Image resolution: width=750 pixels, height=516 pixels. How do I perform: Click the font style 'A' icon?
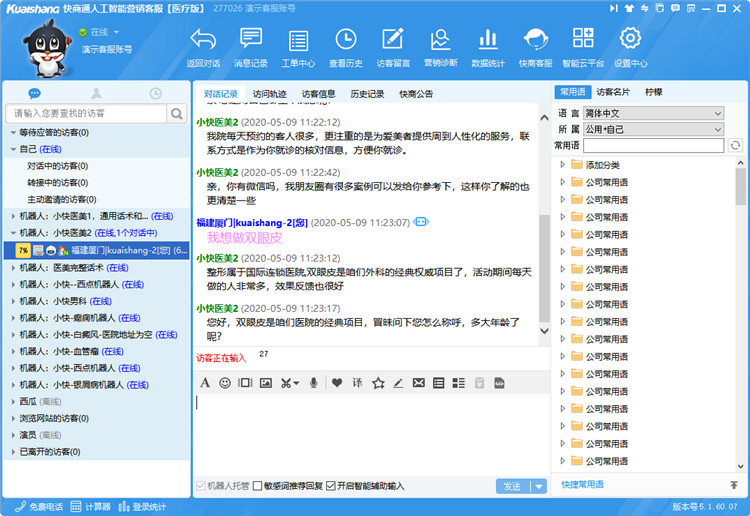[x=205, y=382]
